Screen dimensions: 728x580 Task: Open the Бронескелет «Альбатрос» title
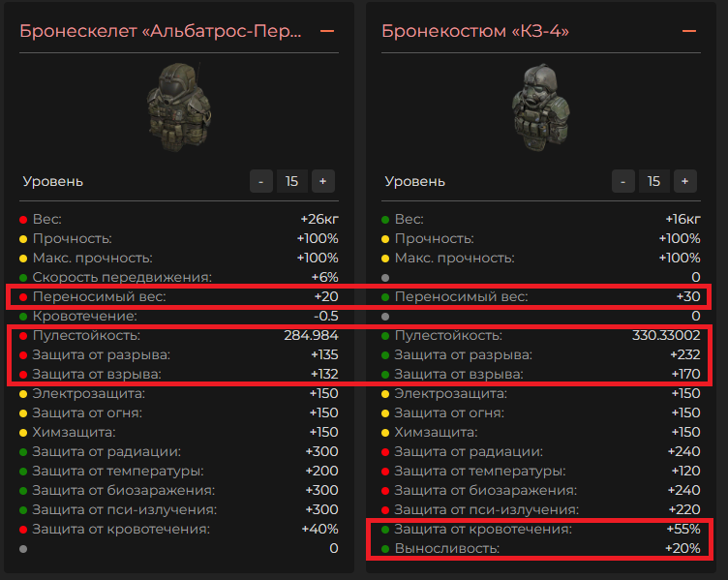[162, 31]
